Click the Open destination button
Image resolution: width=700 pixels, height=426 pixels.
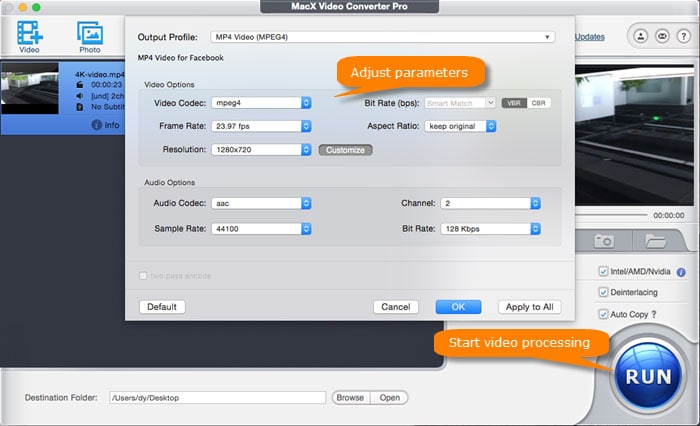pyautogui.click(x=389, y=397)
